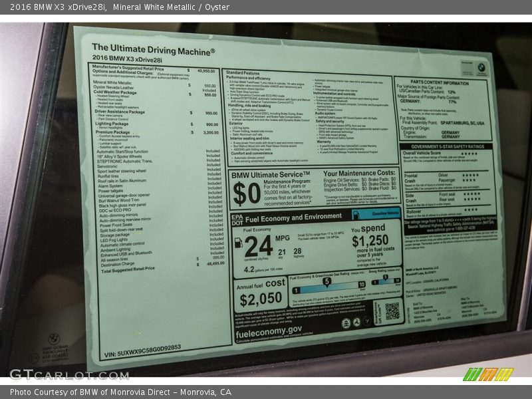Click the $2,050 annual fuel cost
The height and width of the screenshot is (399, 532).
pos(261,299)
